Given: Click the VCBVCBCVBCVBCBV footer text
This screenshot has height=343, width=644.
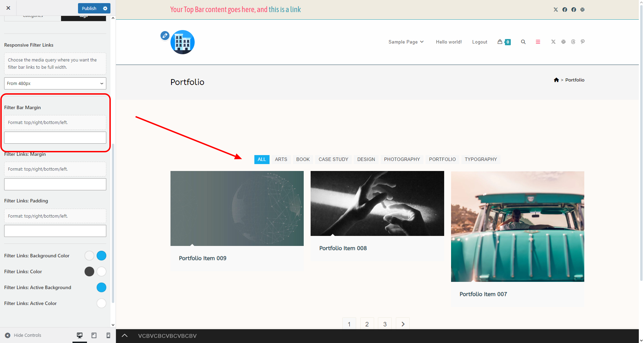Looking at the screenshot, I should pyautogui.click(x=167, y=336).
